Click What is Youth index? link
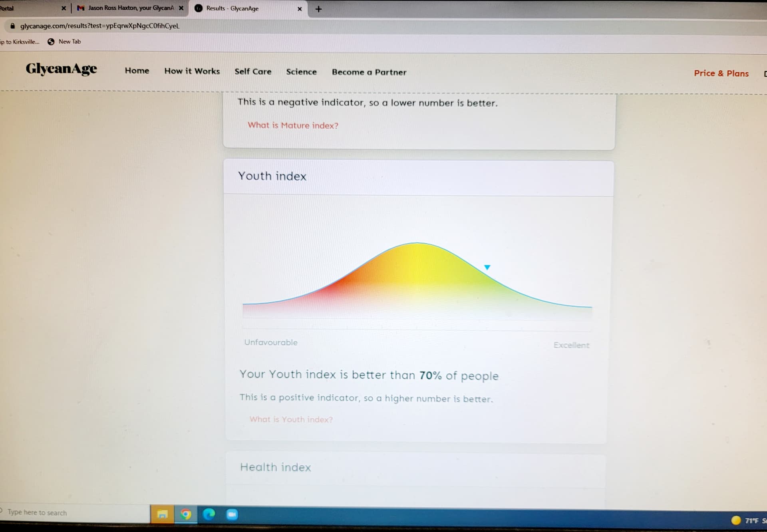Image resolution: width=767 pixels, height=532 pixels. tap(291, 419)
